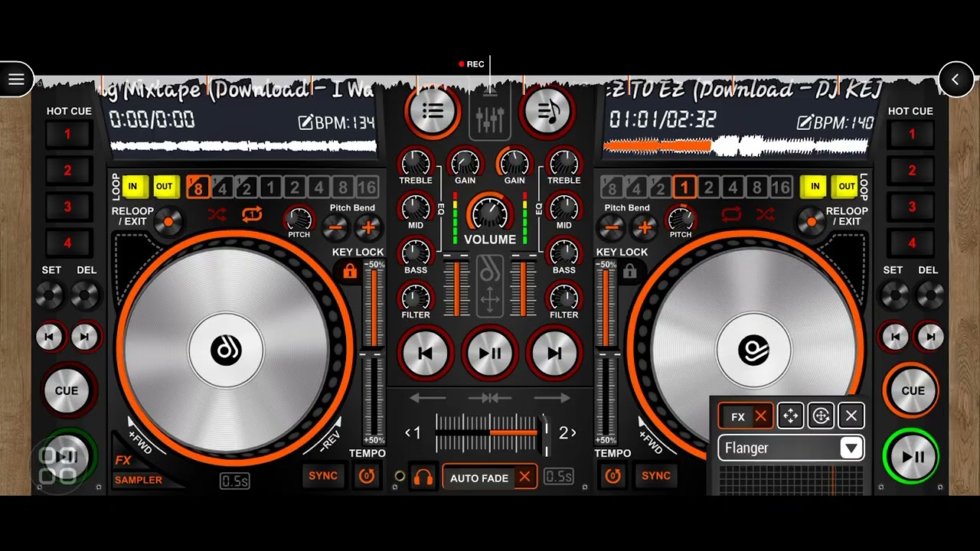Screen dimensions: 980x551
Task: Click right deck waveform overview
Action: tap(736, 145)
